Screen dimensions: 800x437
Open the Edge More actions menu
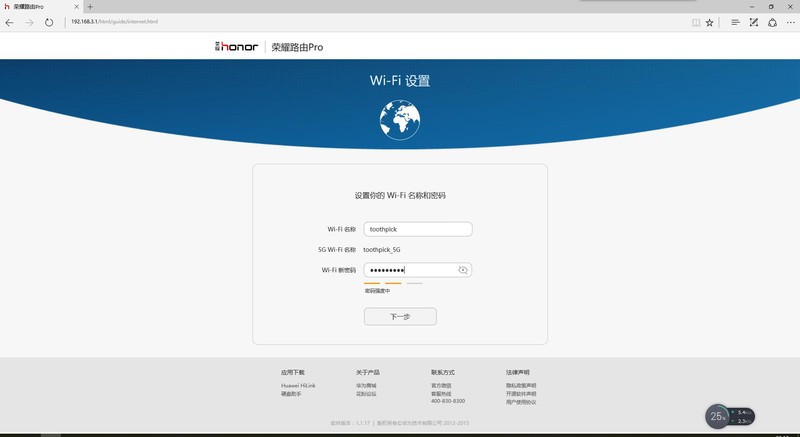click(791, 22)
